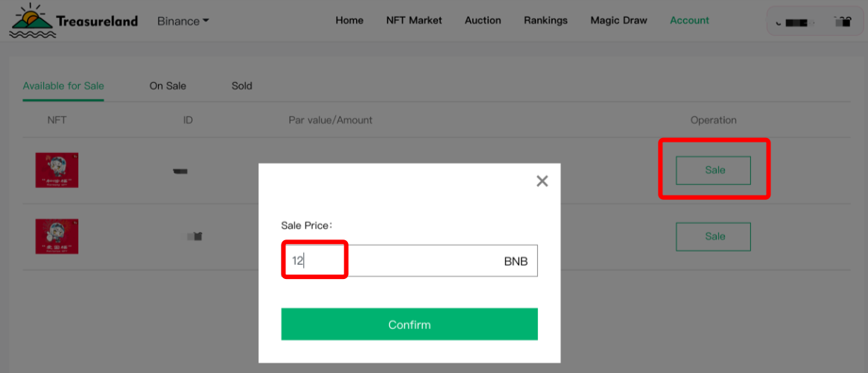Click the Sale button in first row
The width and height of the screenshot is (868, 373).
(x=713, y=170)
